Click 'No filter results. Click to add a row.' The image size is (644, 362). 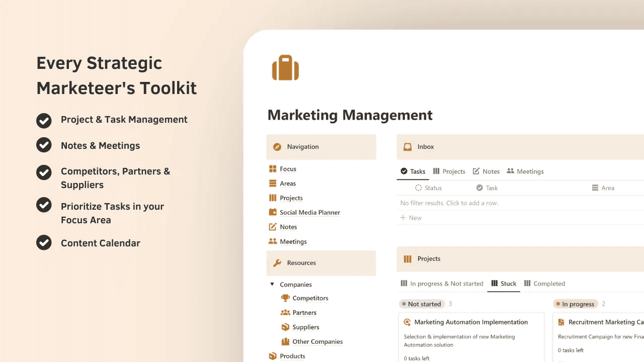click(x=449, y=203)
